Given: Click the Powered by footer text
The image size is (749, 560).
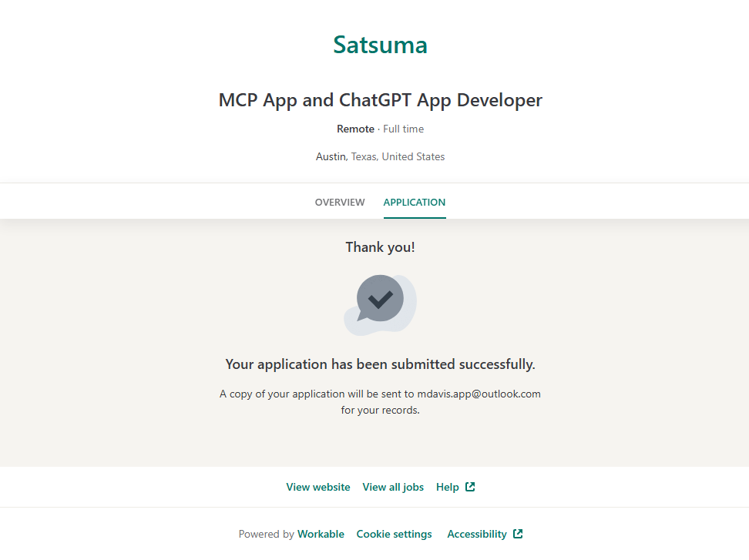Looking at the screenshot, I should click(x=266, y=535).
